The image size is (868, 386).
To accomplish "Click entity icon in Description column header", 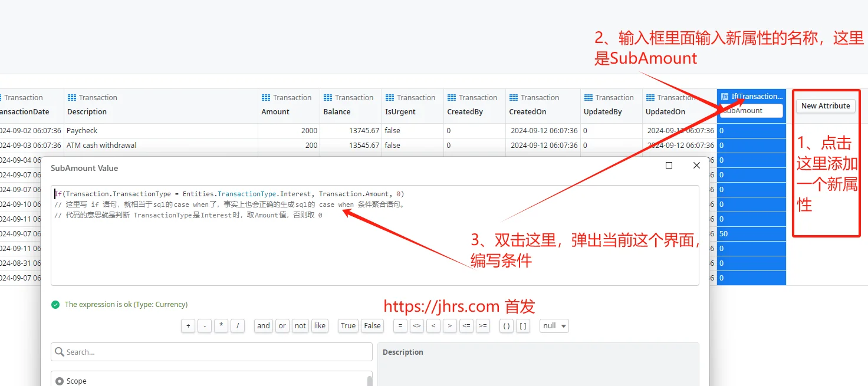I will [72, 97].
